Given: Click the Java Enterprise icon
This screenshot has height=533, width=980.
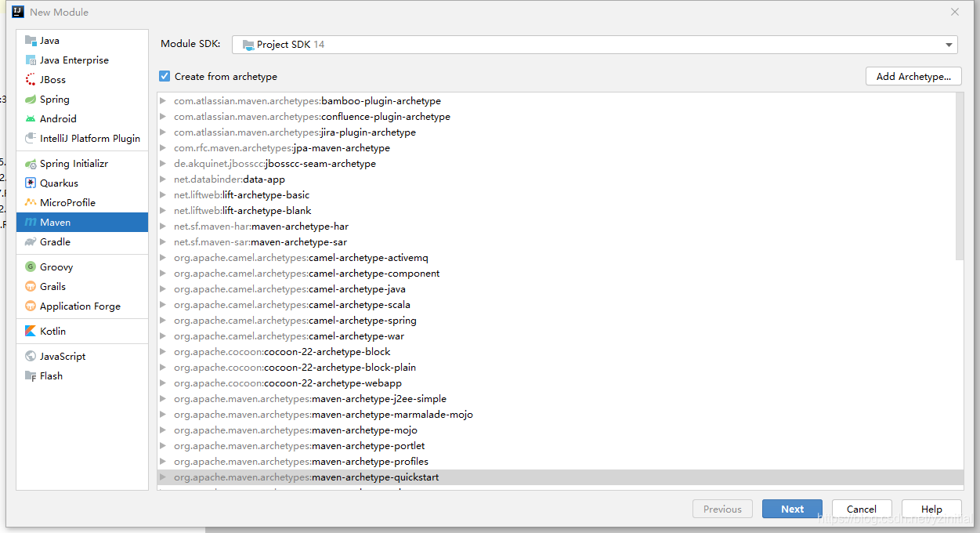Looking at the screenshot, I should (x=31, y=60).
